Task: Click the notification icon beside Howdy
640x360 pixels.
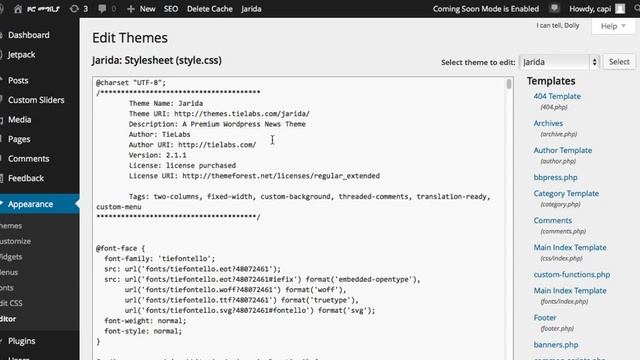Action: tap(554, 9)
